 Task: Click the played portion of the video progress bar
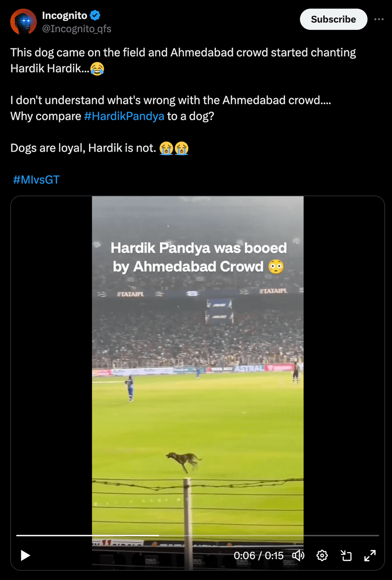tap(85, 535)
